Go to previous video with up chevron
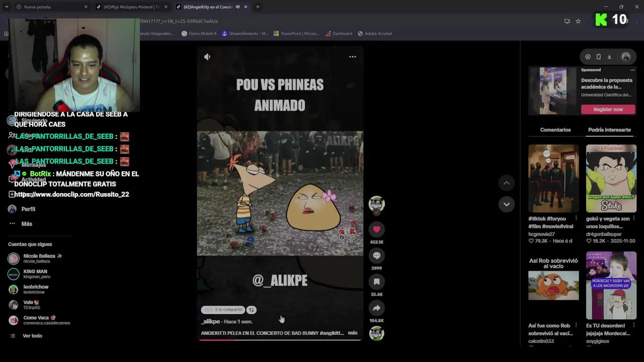This screenshot has height=362, width=644. [506, 183]
